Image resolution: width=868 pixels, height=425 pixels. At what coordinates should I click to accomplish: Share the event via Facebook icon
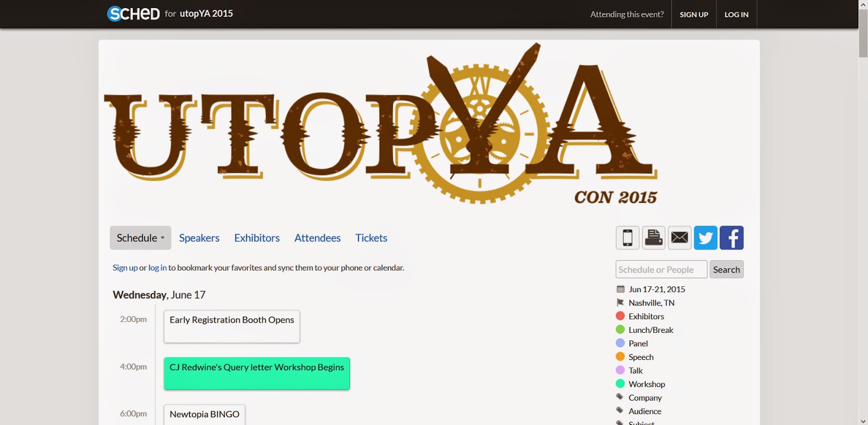pos(732,238)
